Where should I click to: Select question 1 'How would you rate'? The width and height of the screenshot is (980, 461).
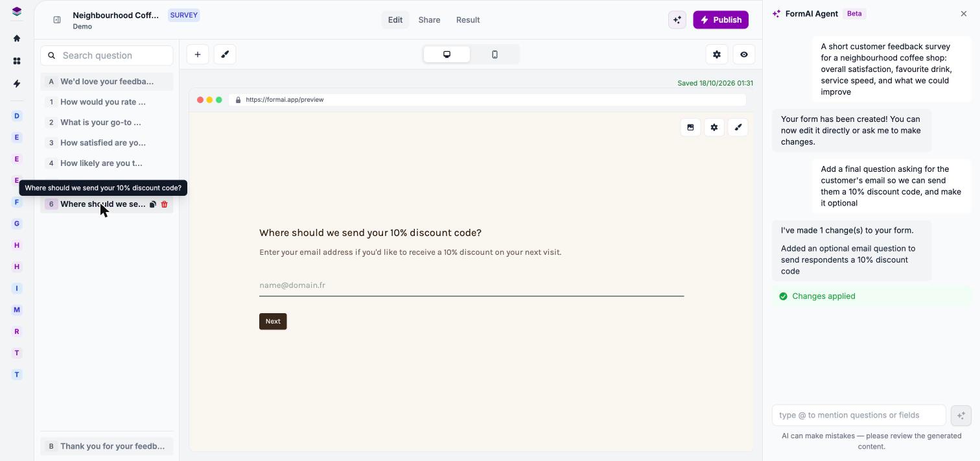pyautogui.click(x=107, y=102)
